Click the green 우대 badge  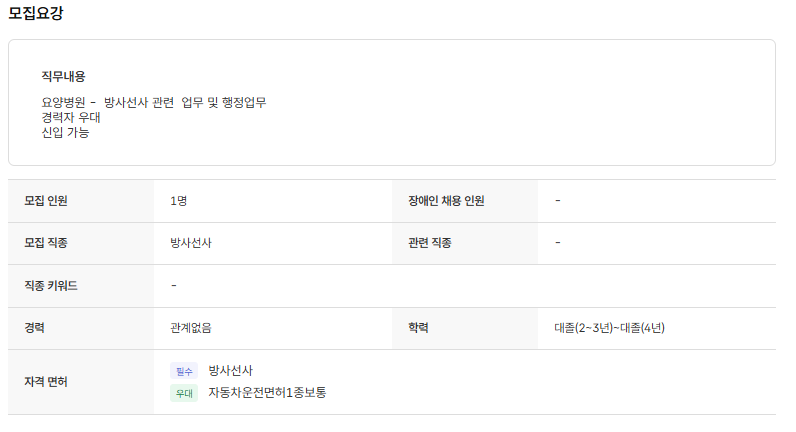click(x=184, y=393)
